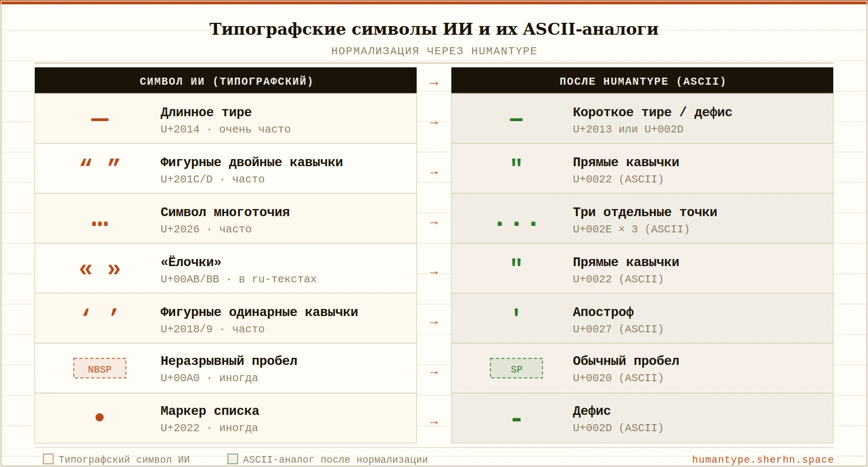Viewport: 868px width, 467px height.
Task: Click the red legend box for Типографский символ ИИ
Action: [48, 459]
